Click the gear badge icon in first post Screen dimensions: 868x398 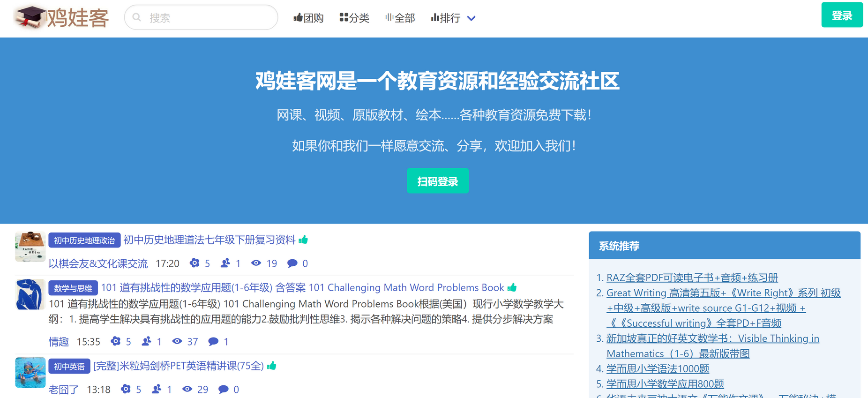[x=195, y=263]
